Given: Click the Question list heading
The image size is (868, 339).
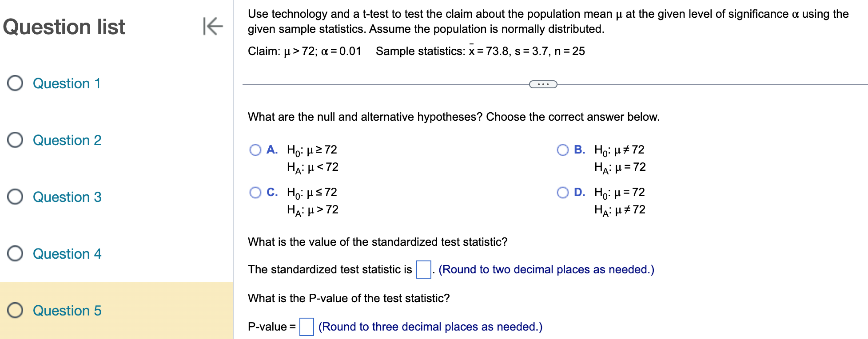Looking at the screenshot, I should coord(64,27).
